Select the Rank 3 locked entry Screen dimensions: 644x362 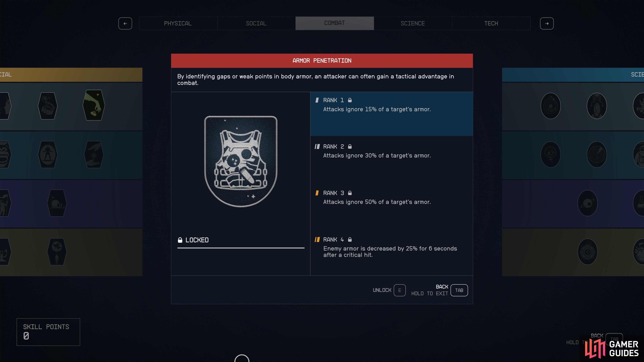tap(391, 206)
